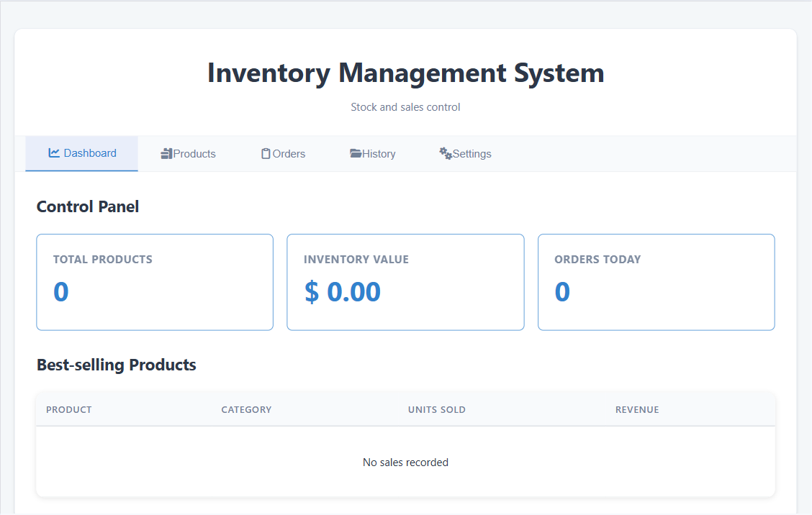Screen dimensions: 812x515
Task: Click the chart icon on the Dashboard tab
Action: [x=54, y=152]
